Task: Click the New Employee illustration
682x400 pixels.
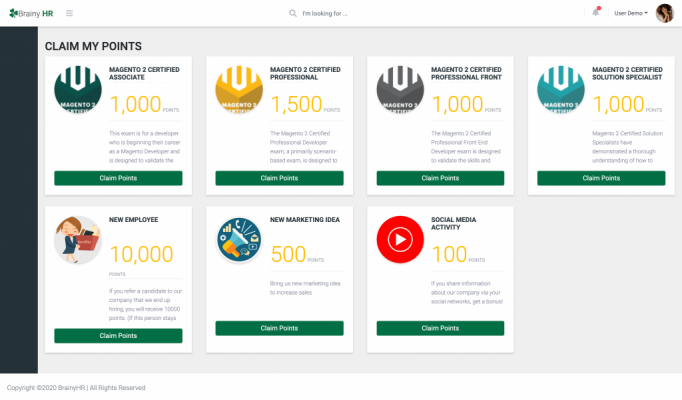Action: tap(78, 240)
